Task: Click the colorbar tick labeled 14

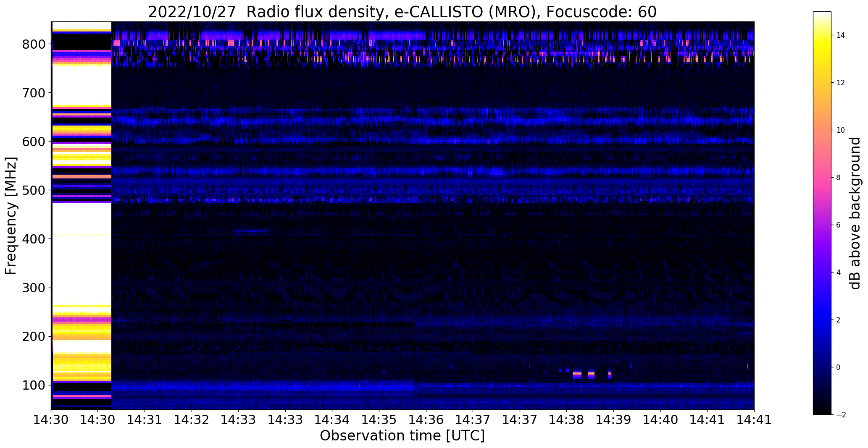Action: (x=840, y=35)
